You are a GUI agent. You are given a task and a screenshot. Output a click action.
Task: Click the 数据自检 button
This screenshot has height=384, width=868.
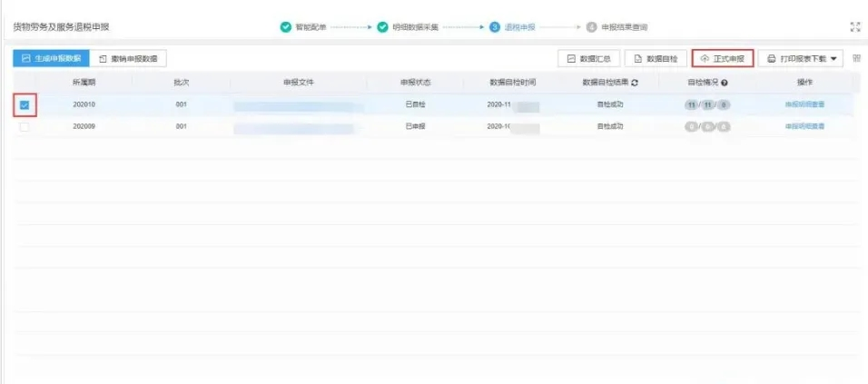point(656,58)
